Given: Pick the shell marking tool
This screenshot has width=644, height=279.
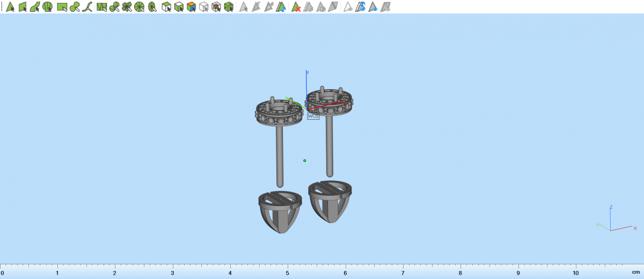Looking at the screenshot, I should pos(48,7).
